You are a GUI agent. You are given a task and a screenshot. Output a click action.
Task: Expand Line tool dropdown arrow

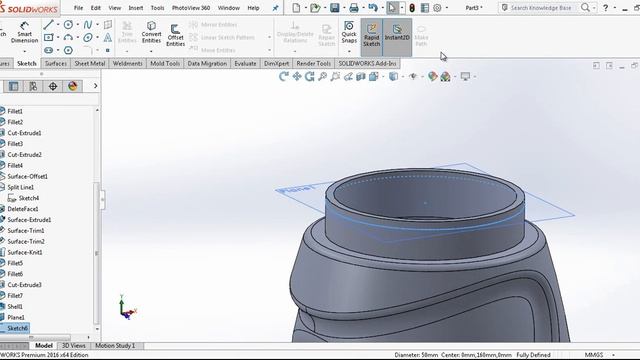58,25
